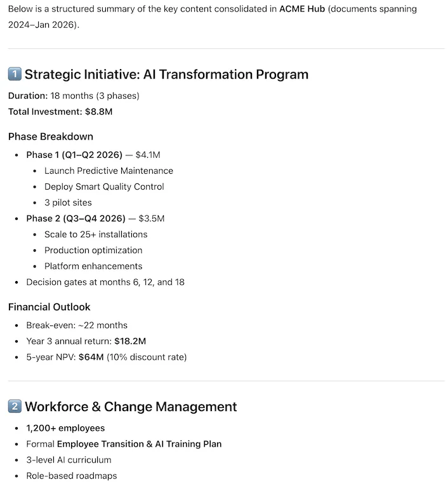Click the Year 3 annual return $18.2M value
448x484 pixels.
pos(130,341)
